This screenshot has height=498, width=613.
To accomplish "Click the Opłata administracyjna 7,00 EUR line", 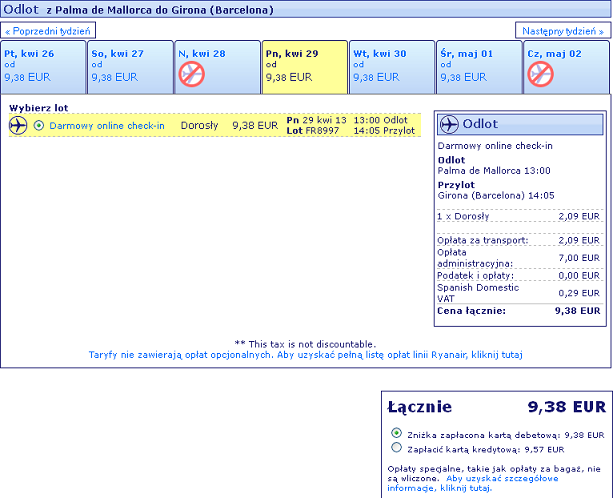I will click(519, 258).
